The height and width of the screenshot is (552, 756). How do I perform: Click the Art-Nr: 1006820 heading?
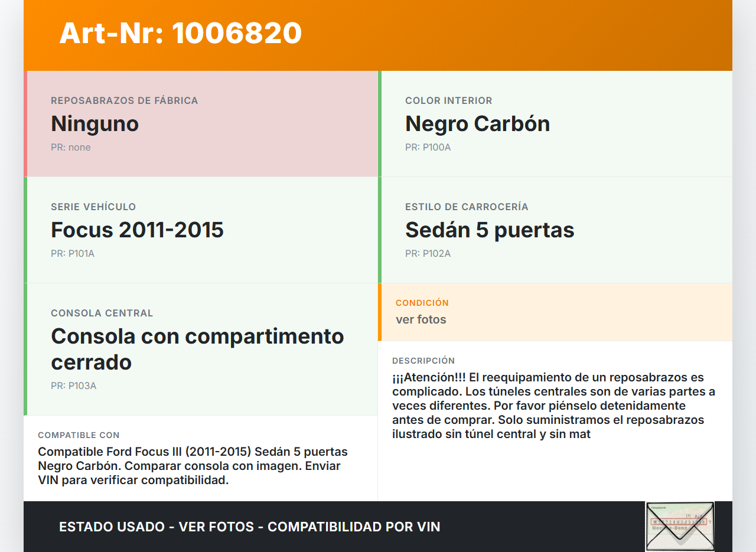pos(181,33)
